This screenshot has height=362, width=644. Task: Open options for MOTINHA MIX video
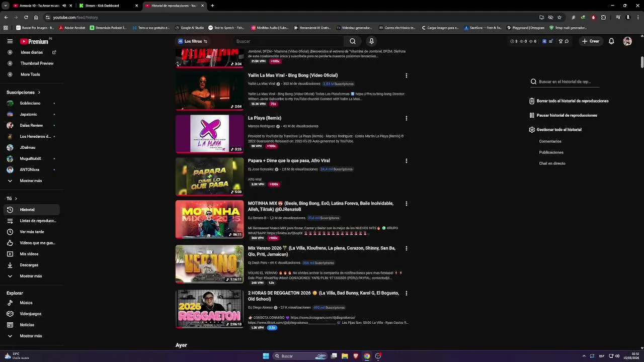coord(406,204)
